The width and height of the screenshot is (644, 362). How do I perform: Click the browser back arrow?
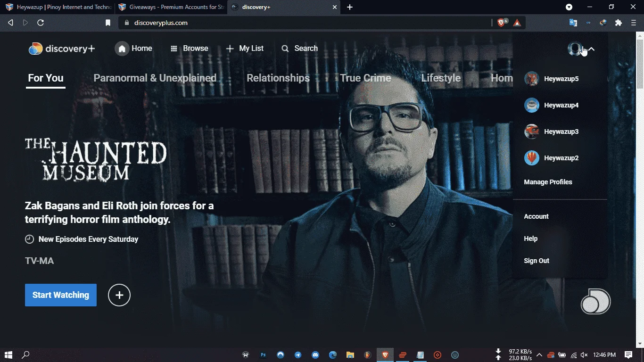(x=10, y=23)
